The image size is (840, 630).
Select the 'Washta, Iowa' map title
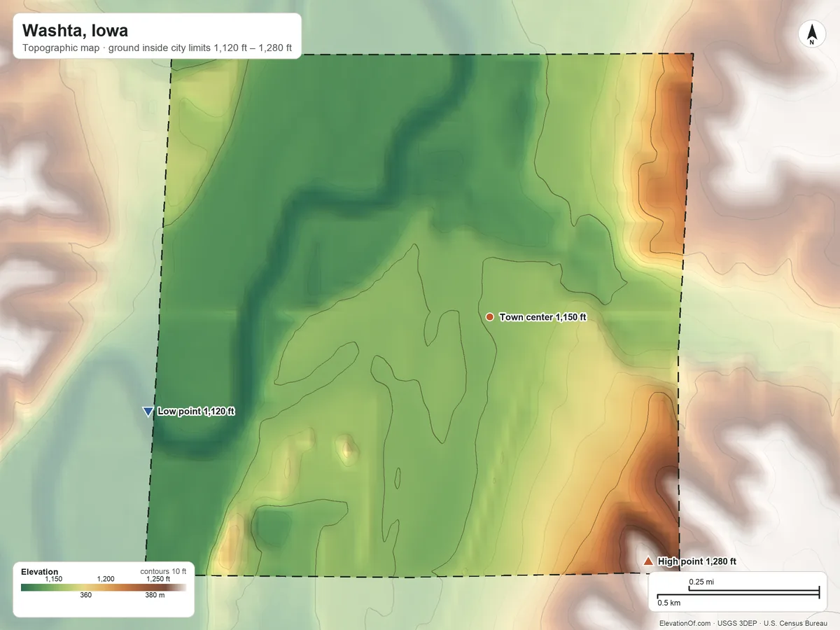[75, 31]
